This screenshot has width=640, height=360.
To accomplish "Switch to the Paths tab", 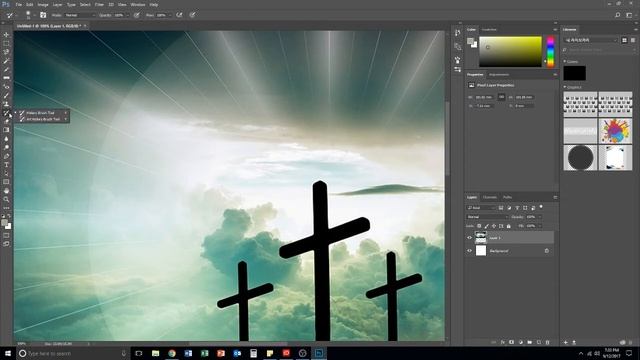I will click(x=507, y=197).
